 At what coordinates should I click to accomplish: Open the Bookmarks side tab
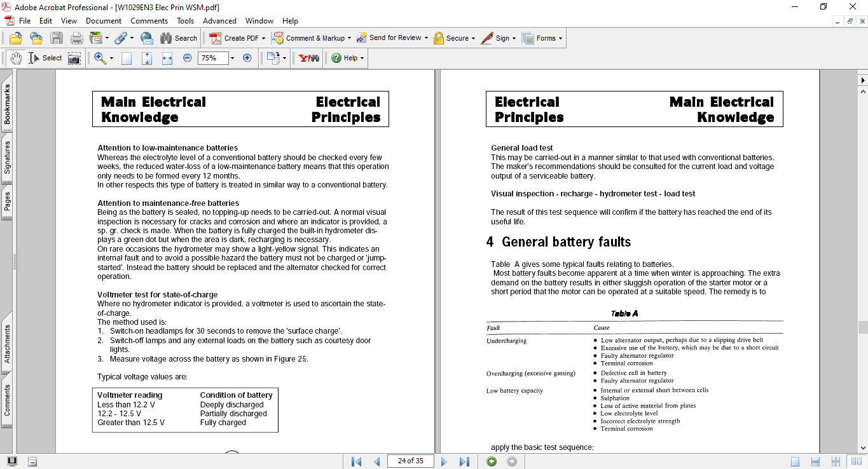pos(7,105)
